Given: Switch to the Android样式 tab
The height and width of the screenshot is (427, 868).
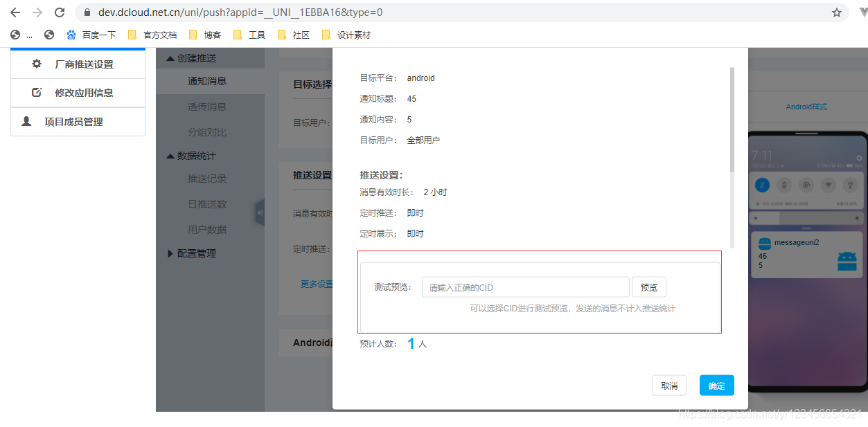Looking at the screenshot, I should pos(806,107).
